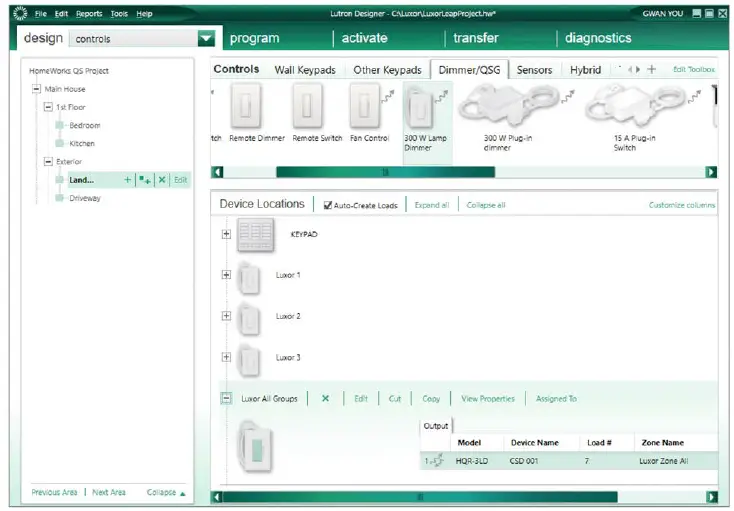The image size is (734, 511).
Task: Expand the KEYPAD device row
Action: click(x=226, y=234)
